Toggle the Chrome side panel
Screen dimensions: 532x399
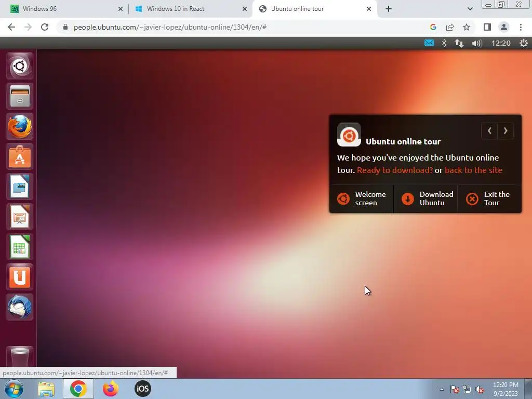[x=487, y=27]
